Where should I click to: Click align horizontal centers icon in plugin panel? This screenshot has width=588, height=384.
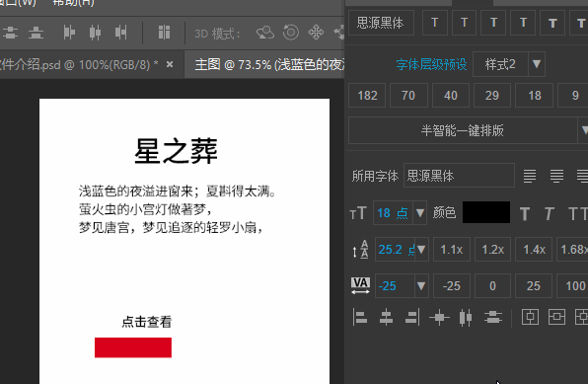point(386,317)
